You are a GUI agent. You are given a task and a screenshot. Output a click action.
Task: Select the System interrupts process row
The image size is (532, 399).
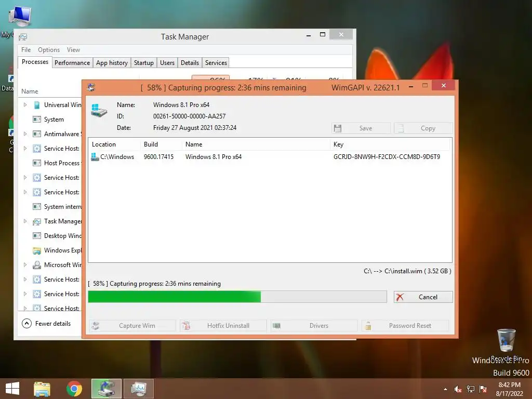(50, 207)
